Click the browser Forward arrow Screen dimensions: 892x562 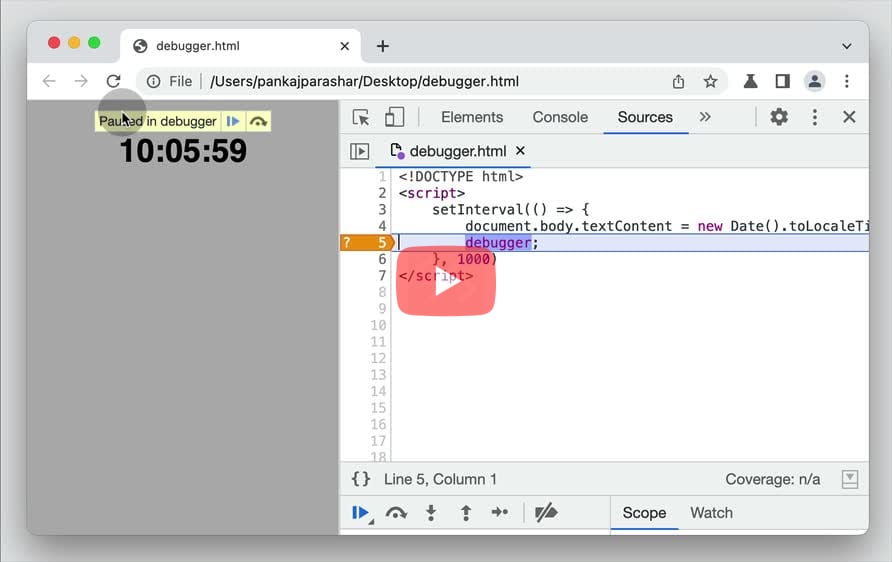pos(81,81)
